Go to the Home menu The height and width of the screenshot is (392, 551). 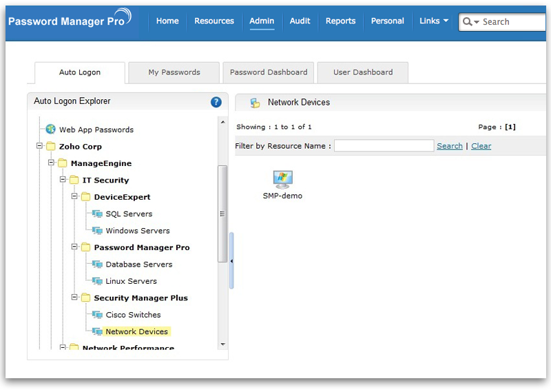(x=167, y=21)
